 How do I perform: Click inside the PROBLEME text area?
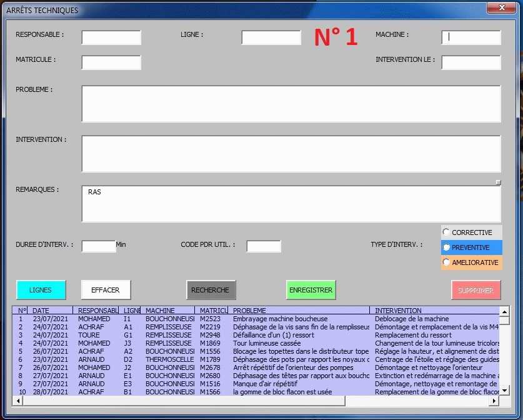[291, 104]
